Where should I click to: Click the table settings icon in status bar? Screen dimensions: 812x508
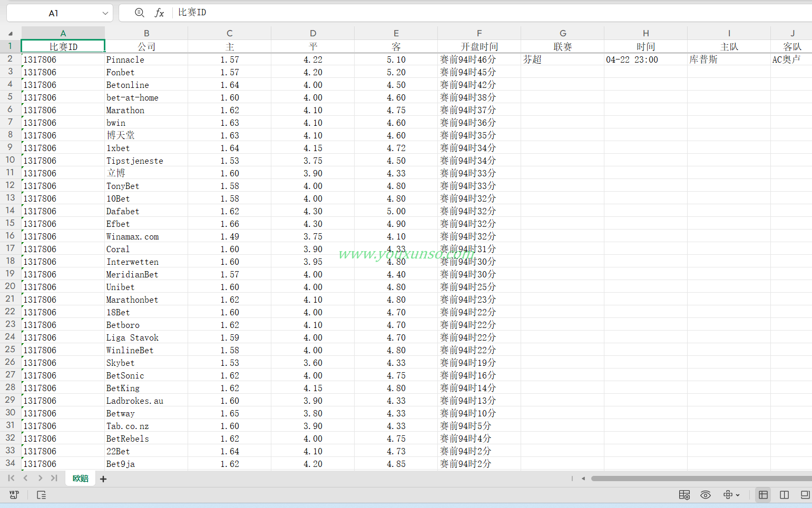point(684,495)
